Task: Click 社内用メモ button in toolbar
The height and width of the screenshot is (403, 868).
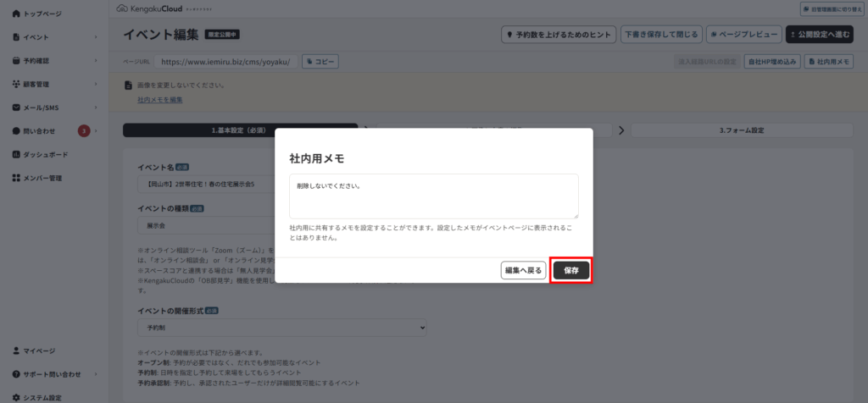Action: [x=829, y=61]
